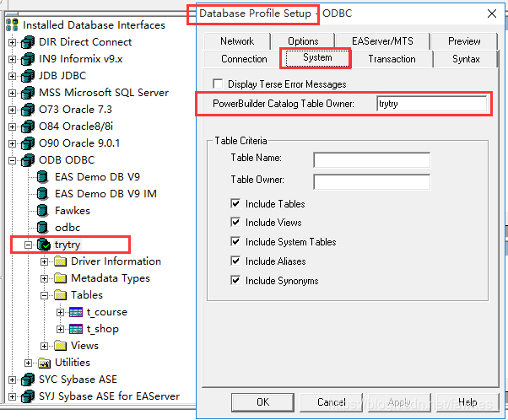Switch to the Connection tab

click(x=244, y=59)
